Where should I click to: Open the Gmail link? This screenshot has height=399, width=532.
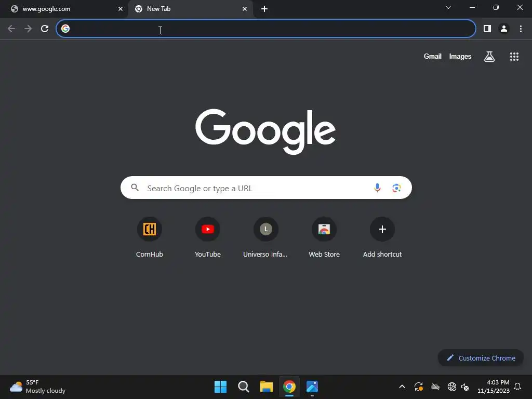click(x=432, y=56)
